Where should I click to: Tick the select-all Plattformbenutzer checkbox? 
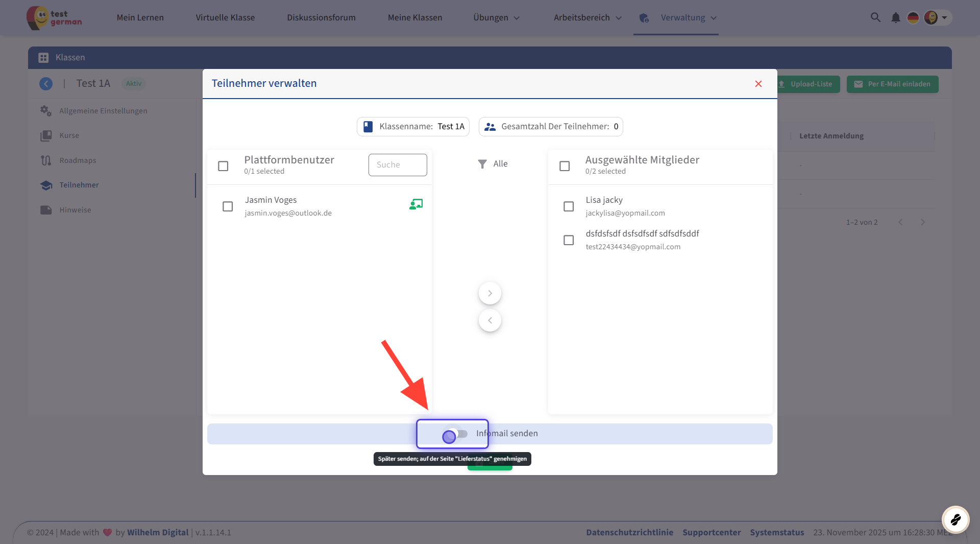pos(223,166)
